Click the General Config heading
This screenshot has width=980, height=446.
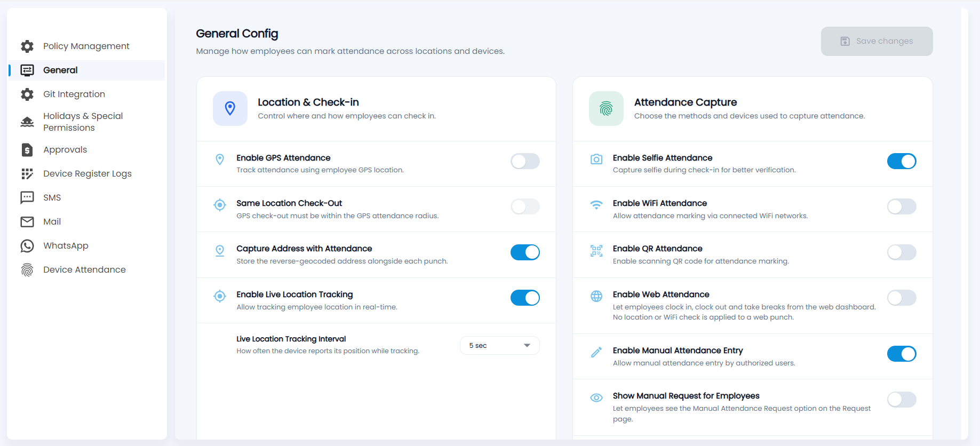click(237, 34)
